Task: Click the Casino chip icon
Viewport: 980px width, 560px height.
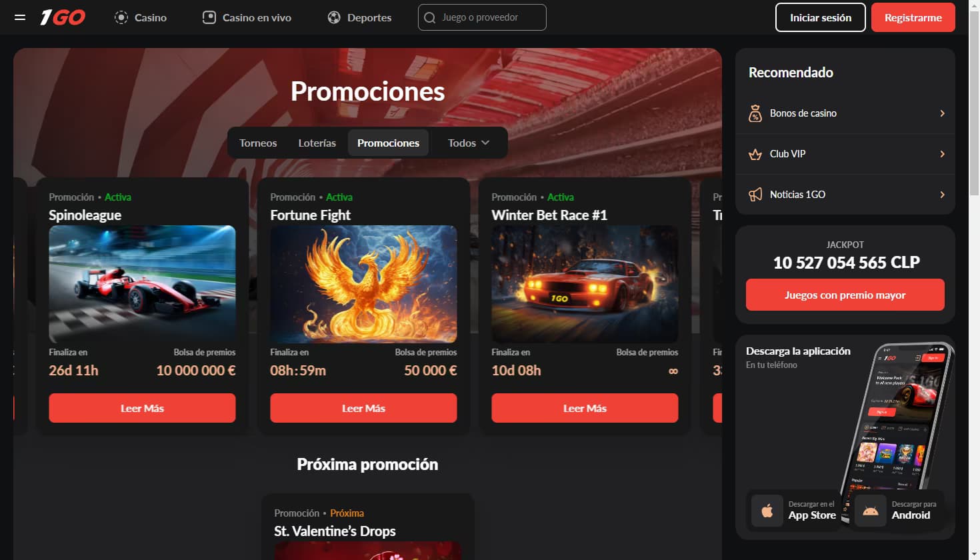Action: click(x=121, y=17)
